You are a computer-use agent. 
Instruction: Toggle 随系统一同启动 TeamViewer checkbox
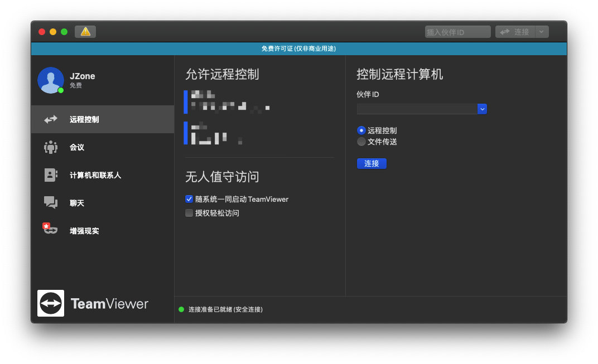point(189,199)
